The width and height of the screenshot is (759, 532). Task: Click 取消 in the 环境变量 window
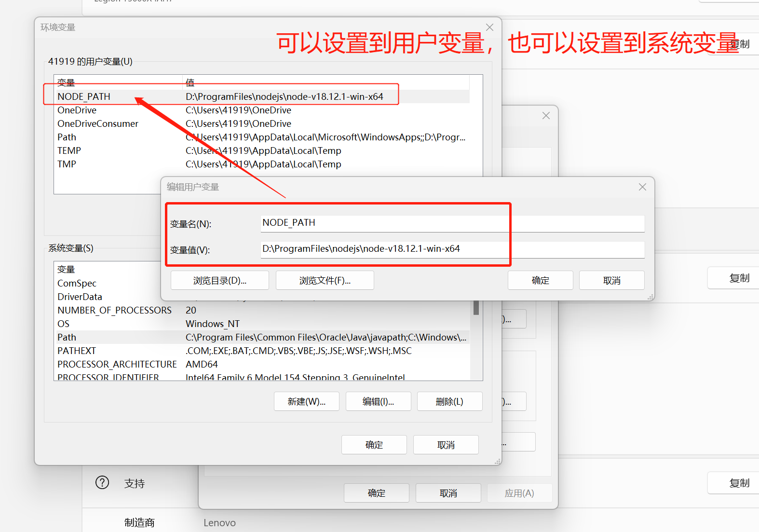tap(446, 445)
